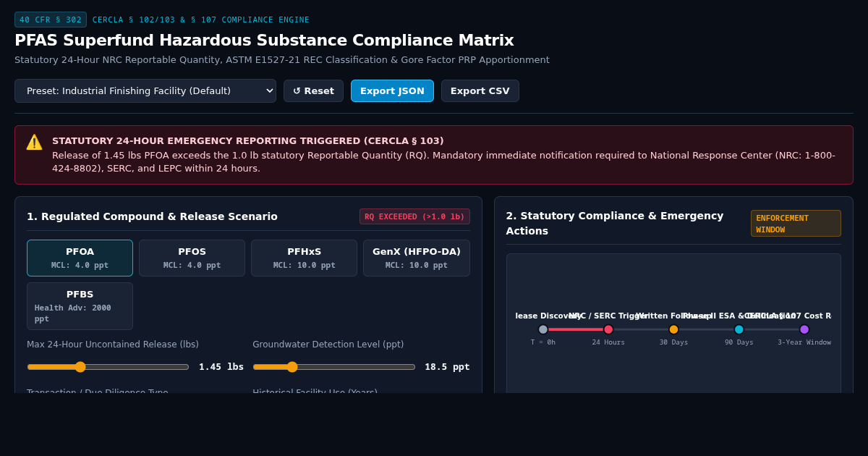The image size is (868, 456).
Task: Select the GenX (HFPO-DA) compound card
Action: [417, 258]
